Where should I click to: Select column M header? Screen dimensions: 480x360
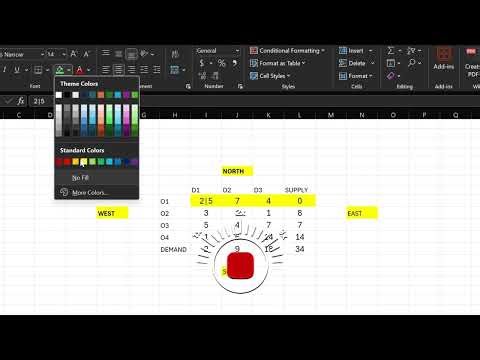tap(331, 115)
